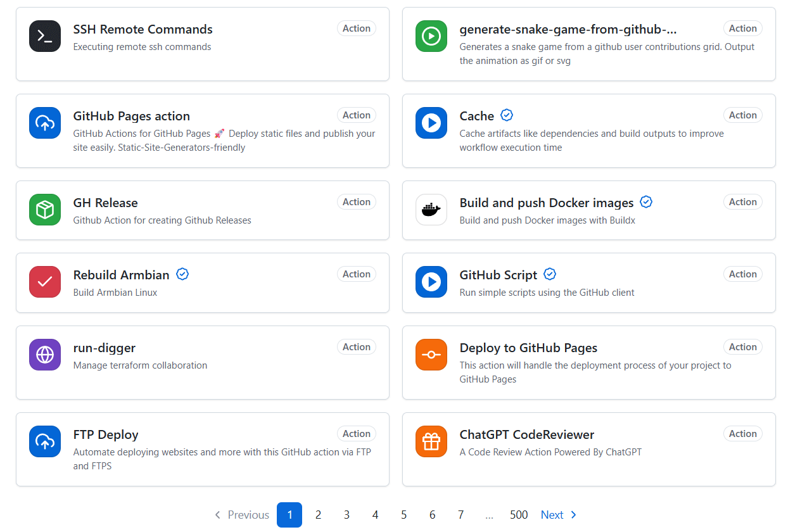Go to page 7 of results
Viewport: 800px width, 532px height.
click(x=460, y=515)
